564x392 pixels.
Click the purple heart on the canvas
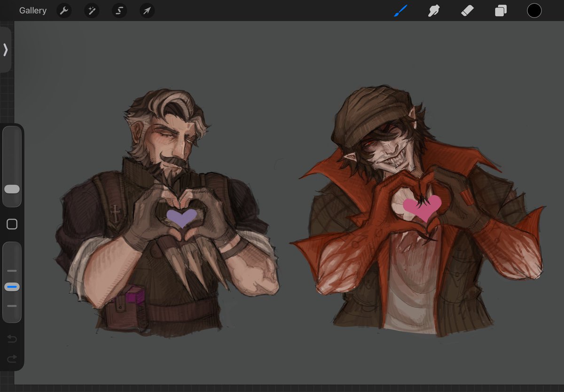pos(182,218)
